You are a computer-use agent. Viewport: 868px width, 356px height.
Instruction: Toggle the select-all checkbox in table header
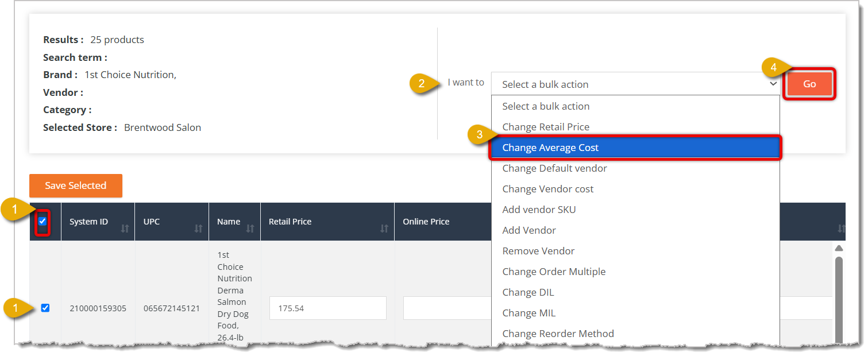43,221
